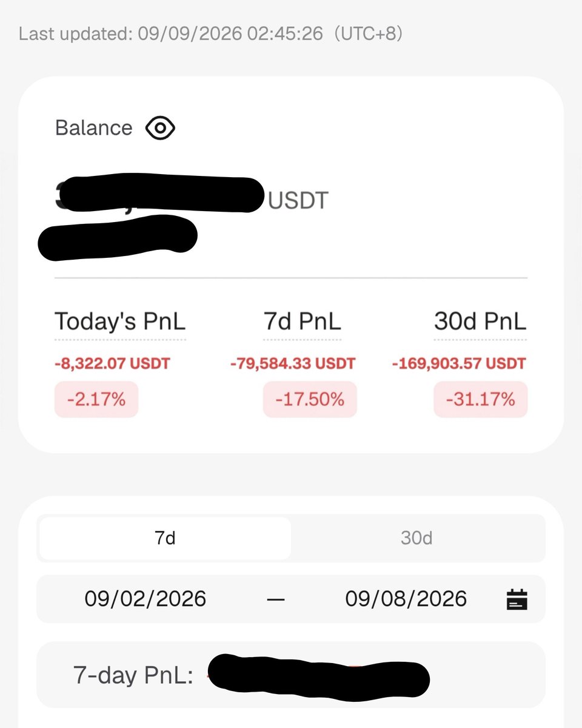The image size is (582, 728).
Task: Select the end date 09/08/2026
Action: (x=406, y=599)
